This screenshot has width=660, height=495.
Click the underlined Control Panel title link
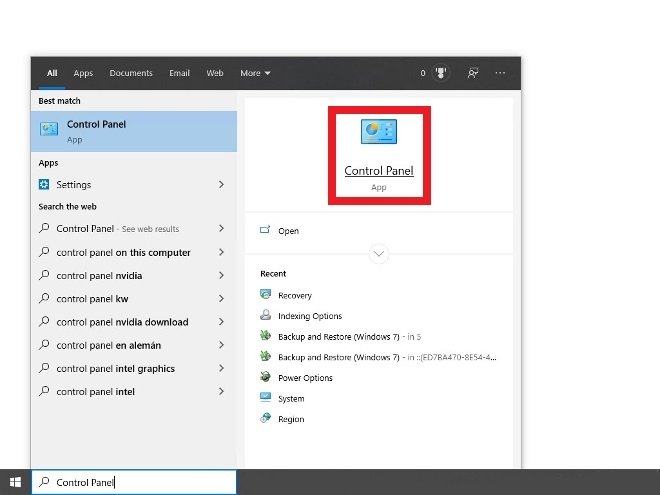point(379,171)
